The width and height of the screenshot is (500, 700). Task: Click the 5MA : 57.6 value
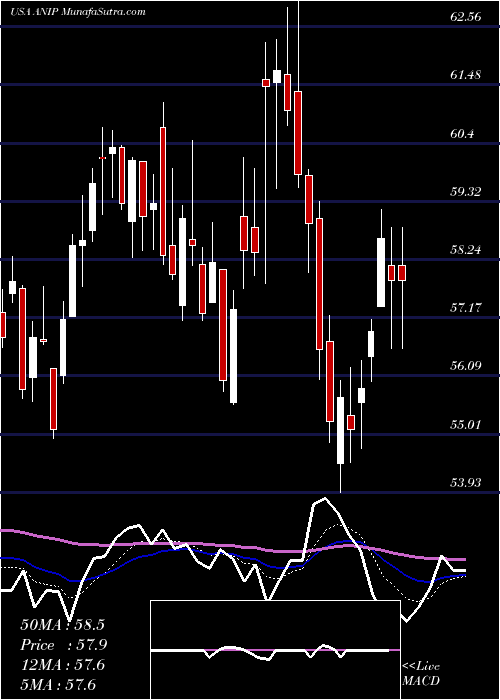[58, 684]
